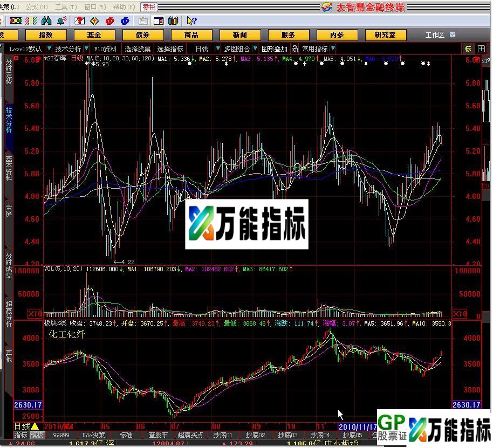
Task: Toggle the blue line-drawing icon on toolbar
Action: pyautogui.click(x=124, y=20)
